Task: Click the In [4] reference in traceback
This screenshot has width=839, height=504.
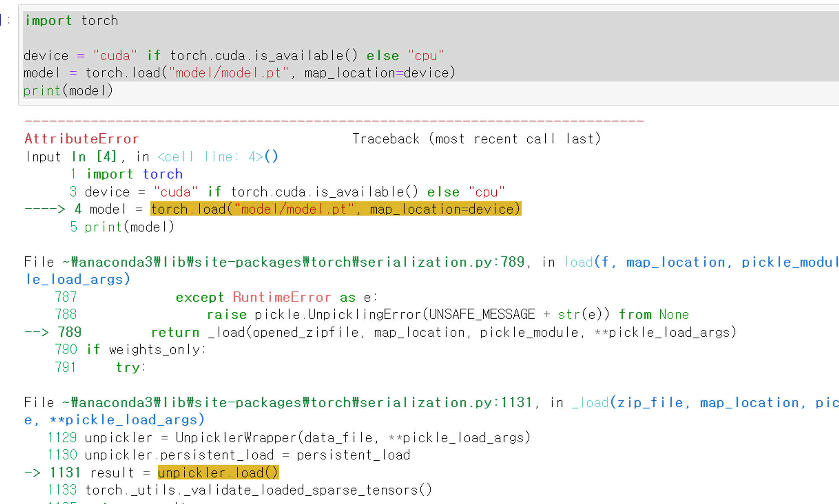Action: click(x=94, y=157)
